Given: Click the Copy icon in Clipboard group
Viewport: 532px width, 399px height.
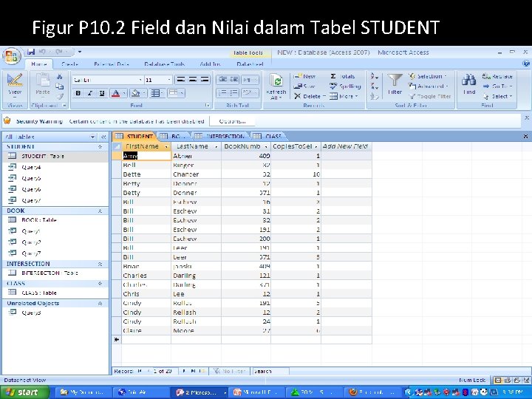Looking at the screenshot, I should pyautogui.click(x=60, y=86).
